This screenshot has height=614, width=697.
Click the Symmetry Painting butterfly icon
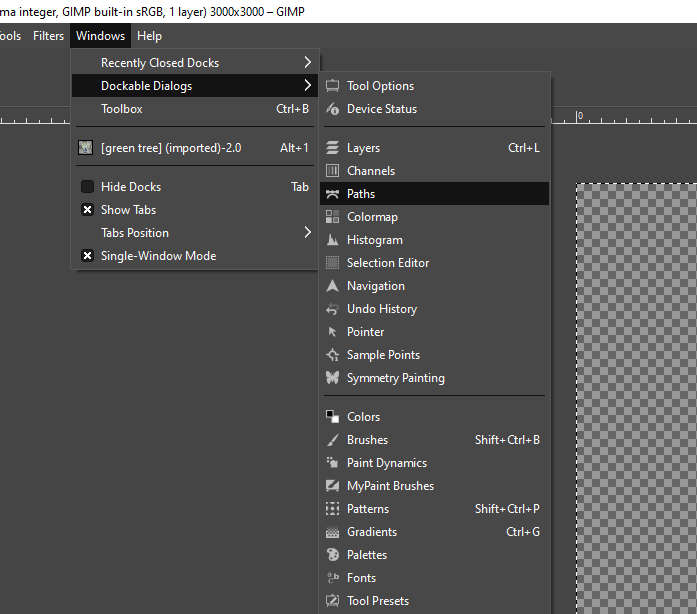(x=332, y=378)
